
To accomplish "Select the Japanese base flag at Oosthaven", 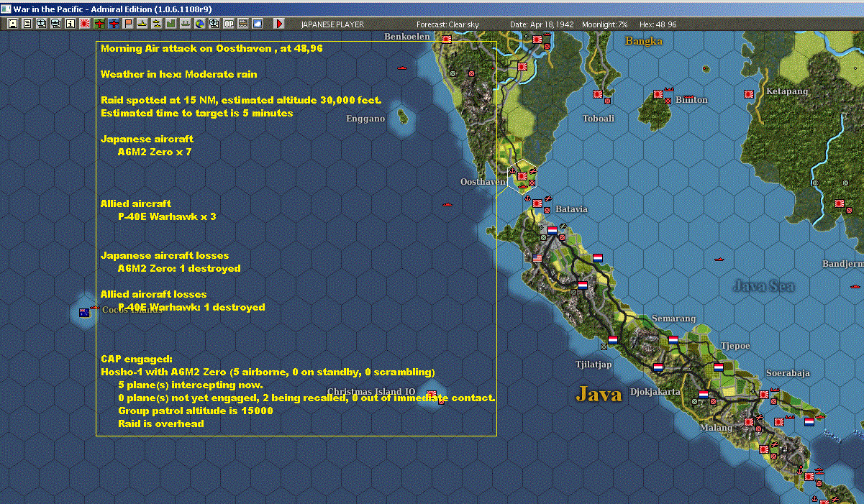I will 522,175.
